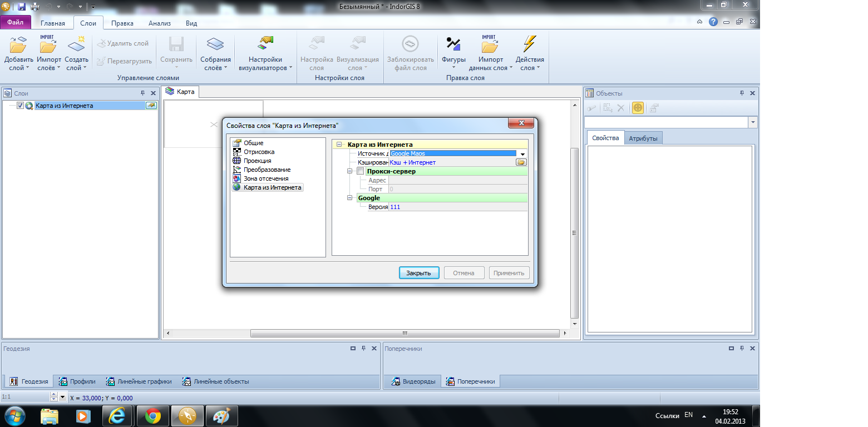Screen dimensions: 868x427
Task: Click the Действия слоя lightning icon
Action: pos(530,44)
